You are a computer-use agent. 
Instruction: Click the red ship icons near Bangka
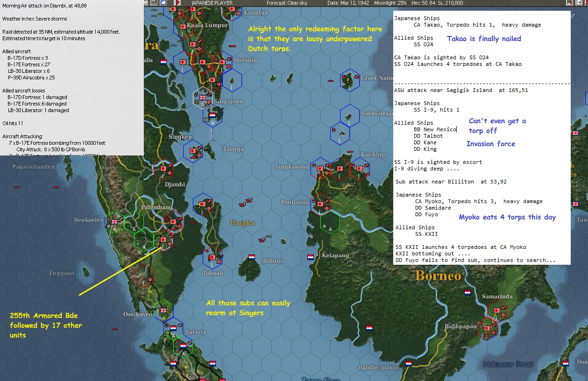(x=245, y=202)
